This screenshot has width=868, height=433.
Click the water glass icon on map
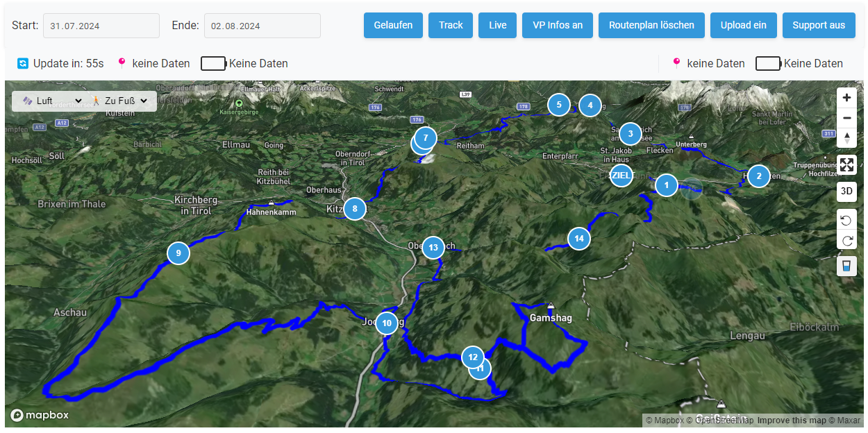tap(846, 266)
